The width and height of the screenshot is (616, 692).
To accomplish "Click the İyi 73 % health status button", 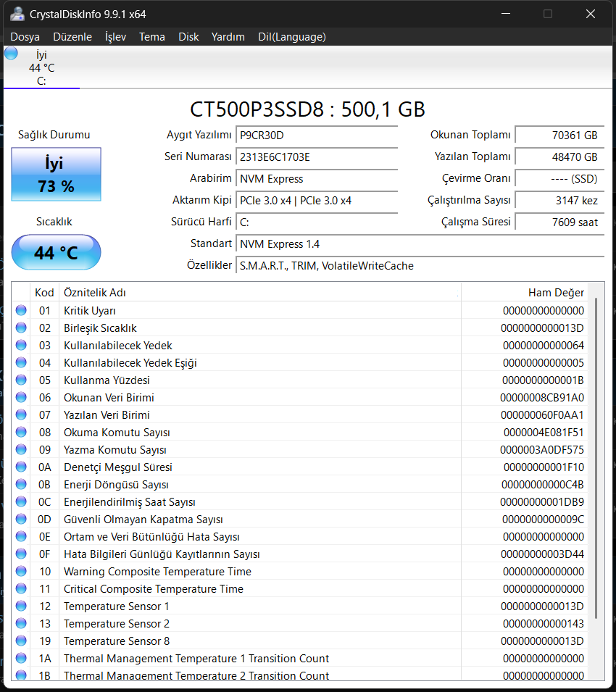I will (x=56, y=175).
